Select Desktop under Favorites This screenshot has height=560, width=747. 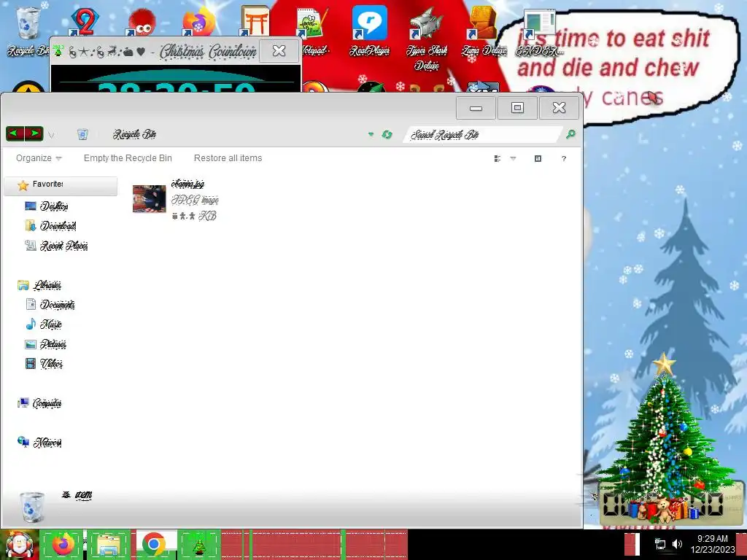coord(46,206)
